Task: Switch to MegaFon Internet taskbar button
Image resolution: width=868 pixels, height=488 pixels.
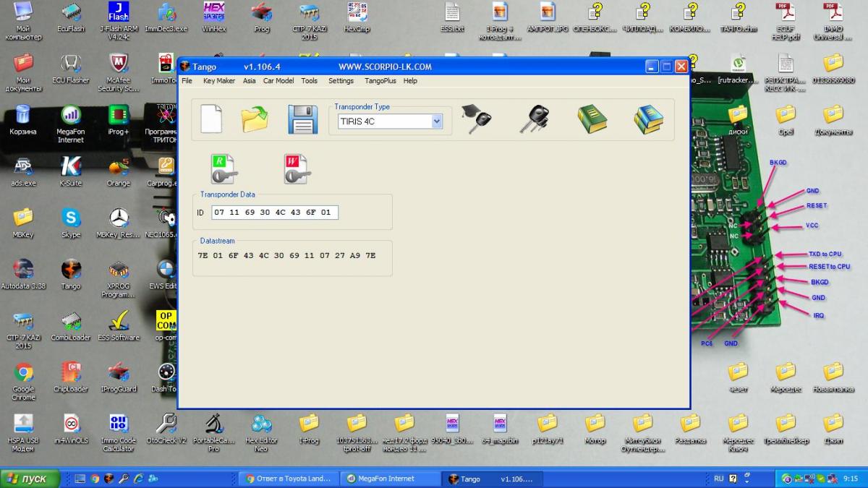Action: (390, 479)
